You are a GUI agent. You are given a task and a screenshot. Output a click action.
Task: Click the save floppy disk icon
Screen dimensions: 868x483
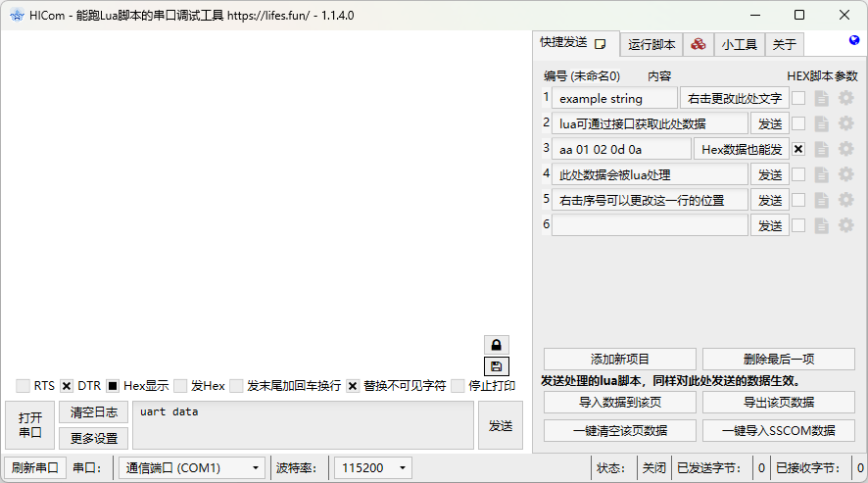[497, 366]
